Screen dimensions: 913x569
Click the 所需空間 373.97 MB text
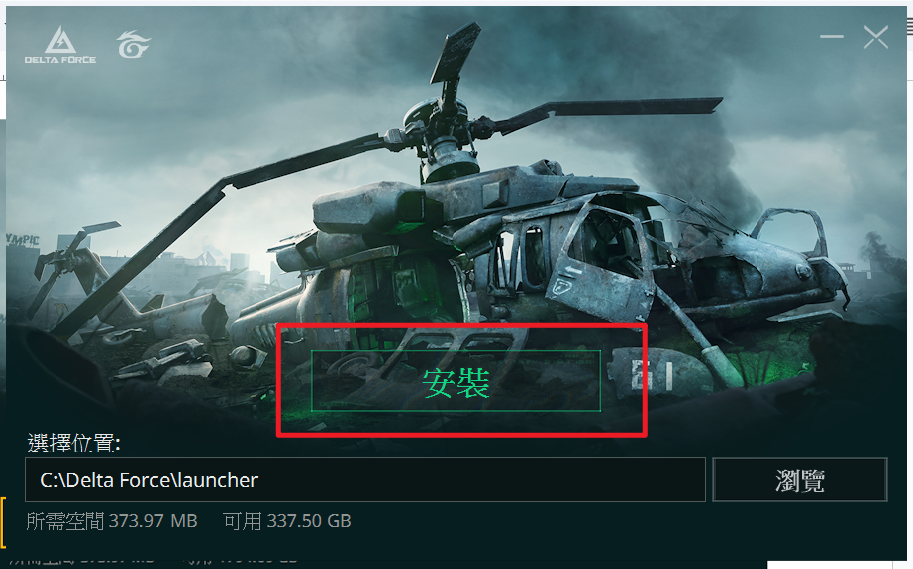(x=112, y=521)
